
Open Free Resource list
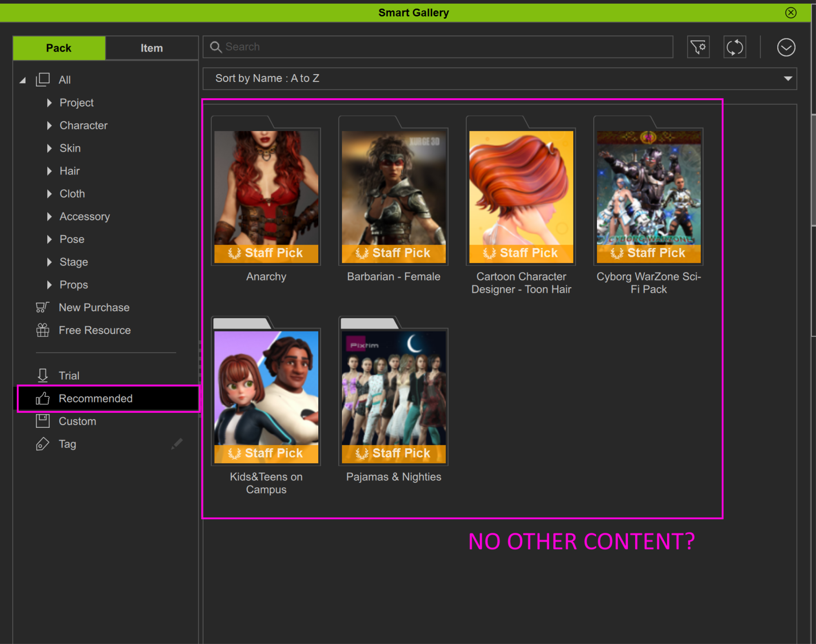click(95, 330)
